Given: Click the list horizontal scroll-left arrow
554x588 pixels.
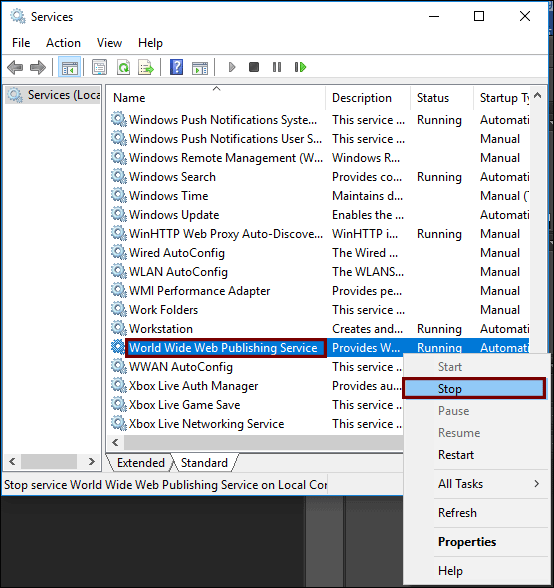Looking at the screenshot, I should click(115, 442).
